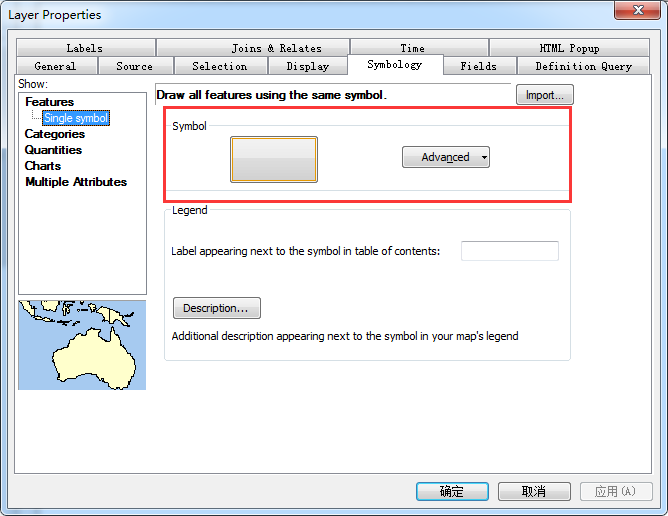
Task: Open the General tab
Action: pos(57,66)
